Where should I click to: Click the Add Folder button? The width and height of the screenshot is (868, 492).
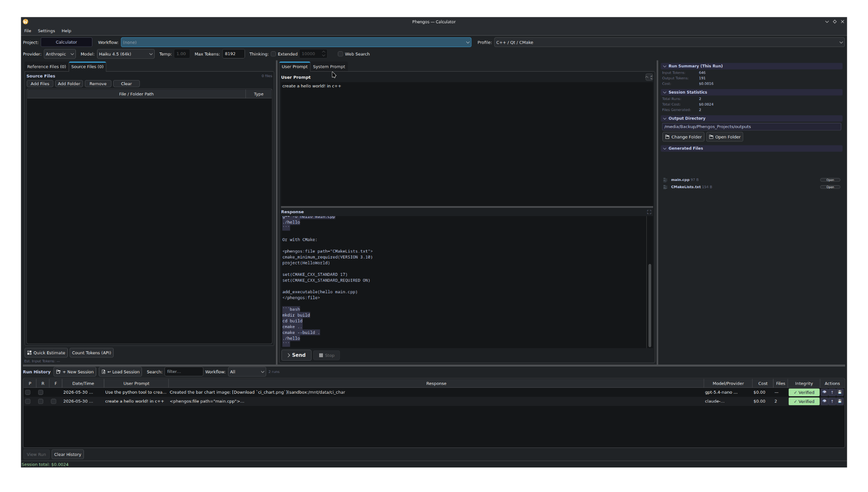point(69,84)
